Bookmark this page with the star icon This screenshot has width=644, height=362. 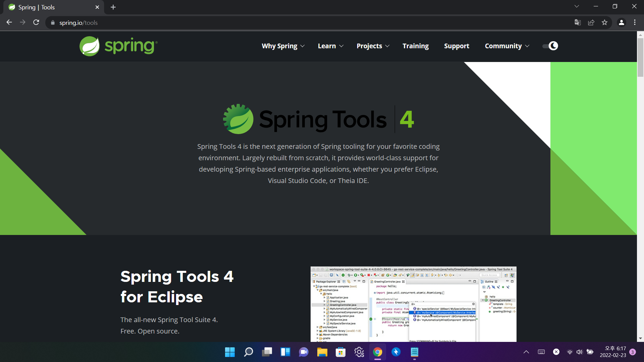(x=604, y=22)
